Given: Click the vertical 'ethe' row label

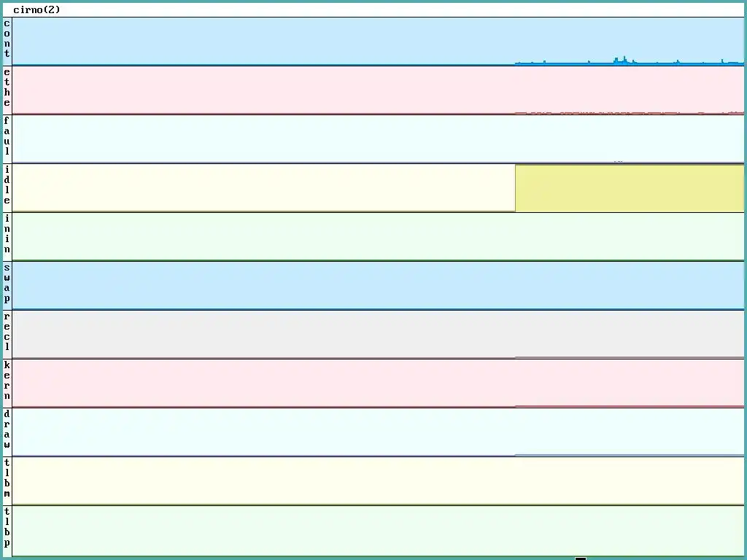Looking at the screenshot, I should coord(7,87).
